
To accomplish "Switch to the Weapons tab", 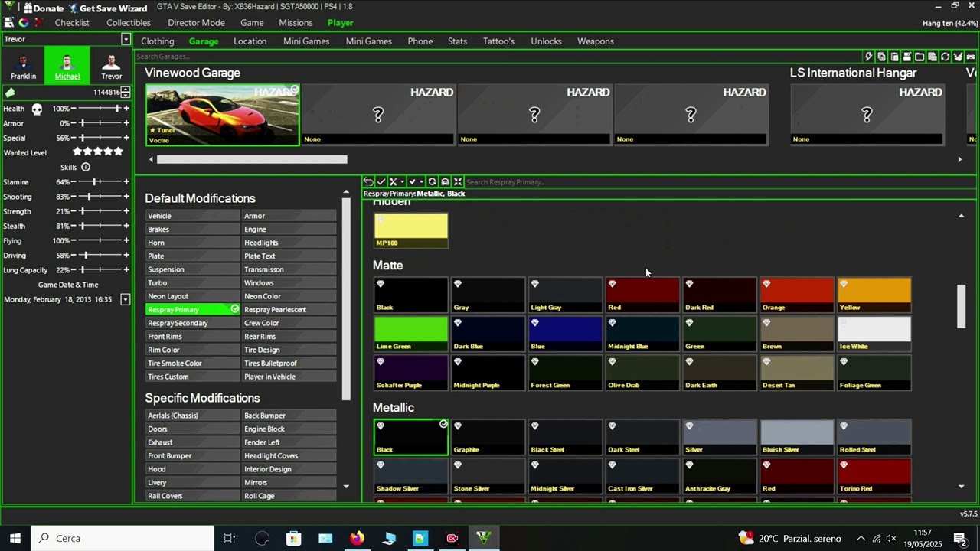I will point(596,41).
